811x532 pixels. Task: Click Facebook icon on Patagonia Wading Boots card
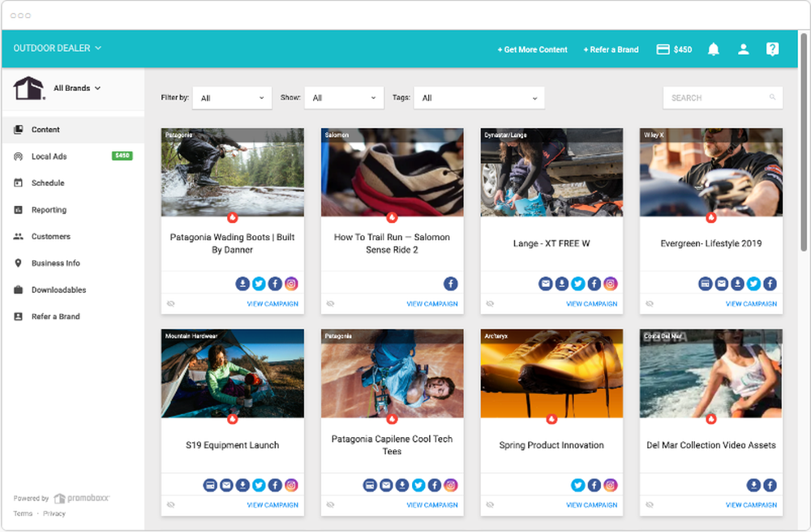coord(275,283)
